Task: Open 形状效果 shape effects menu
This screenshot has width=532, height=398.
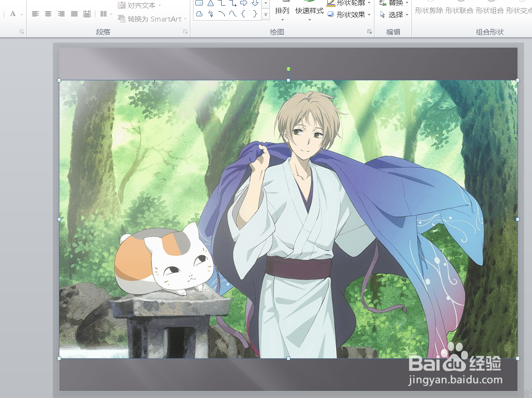Action: coord(349,14)
